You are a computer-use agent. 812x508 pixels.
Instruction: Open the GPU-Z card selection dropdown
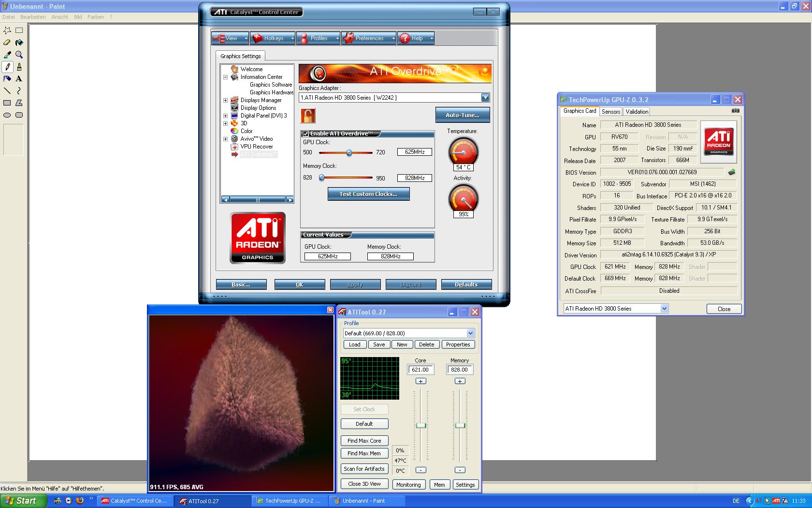tap(664, 309)
